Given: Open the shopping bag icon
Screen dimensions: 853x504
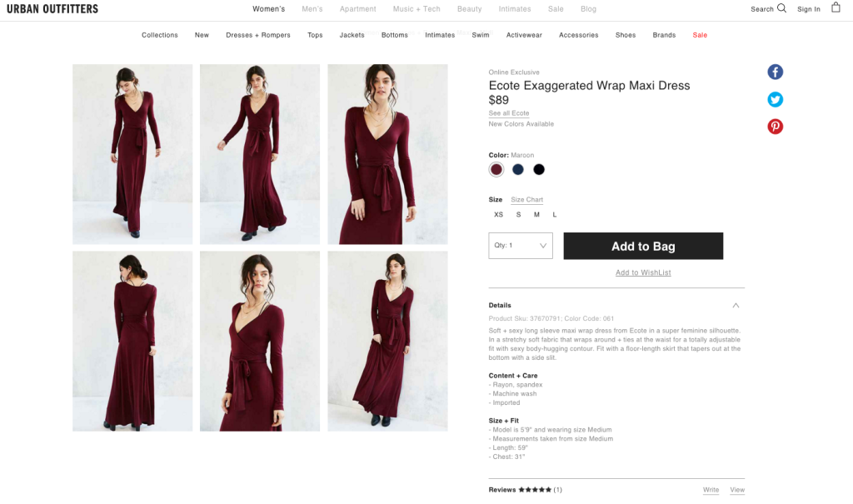Looking at the screenshot, I should tap(836, 7).
